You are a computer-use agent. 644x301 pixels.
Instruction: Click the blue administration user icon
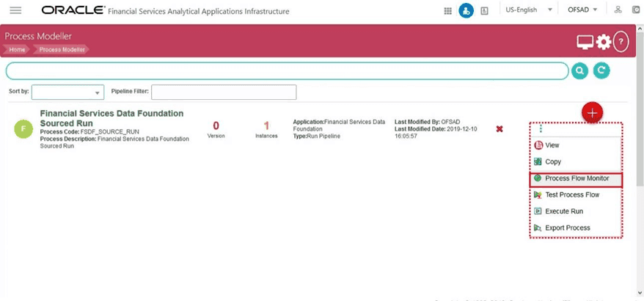pyautogui.click(x=466, y=11)
